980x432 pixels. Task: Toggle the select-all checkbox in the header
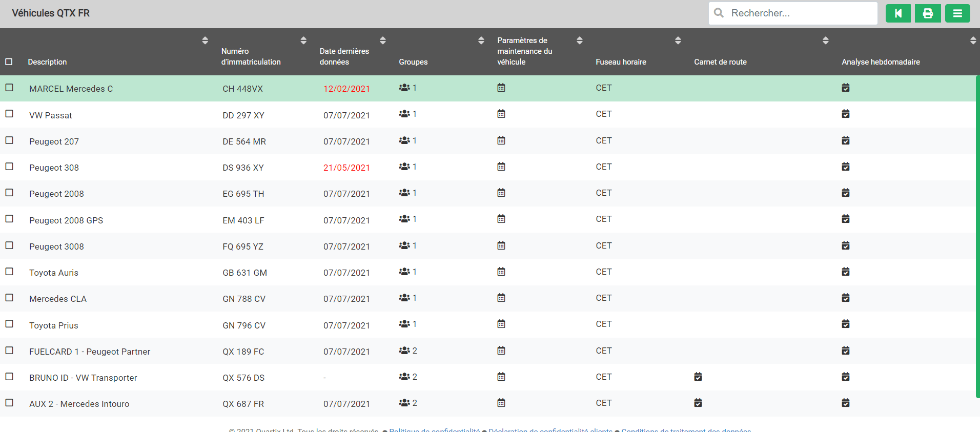pyautogui.click(x=9, y=61)
